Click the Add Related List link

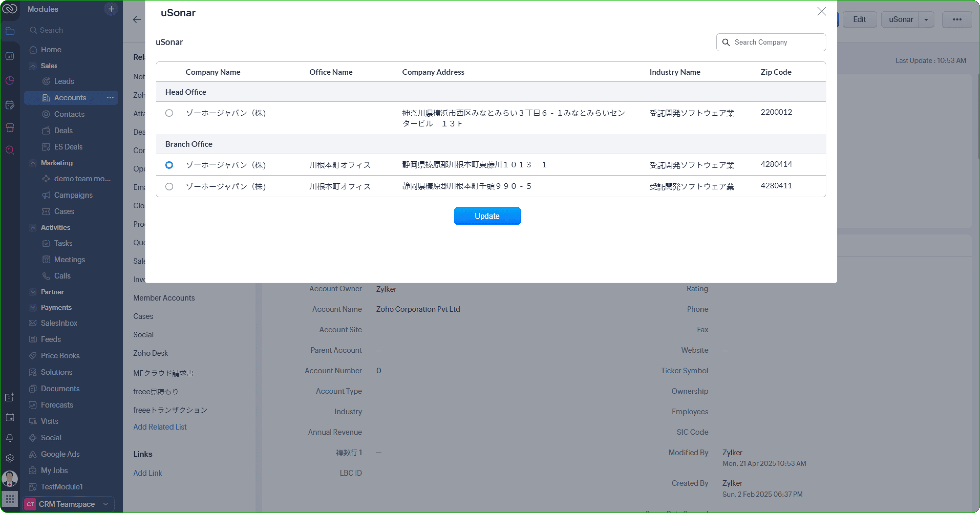[x=160, y=427]
